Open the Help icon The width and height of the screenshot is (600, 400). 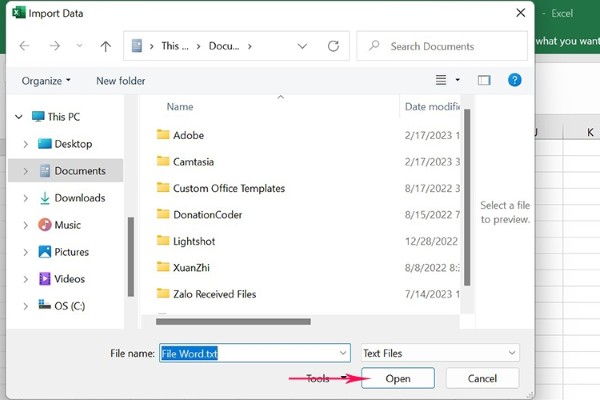[515, 80]
